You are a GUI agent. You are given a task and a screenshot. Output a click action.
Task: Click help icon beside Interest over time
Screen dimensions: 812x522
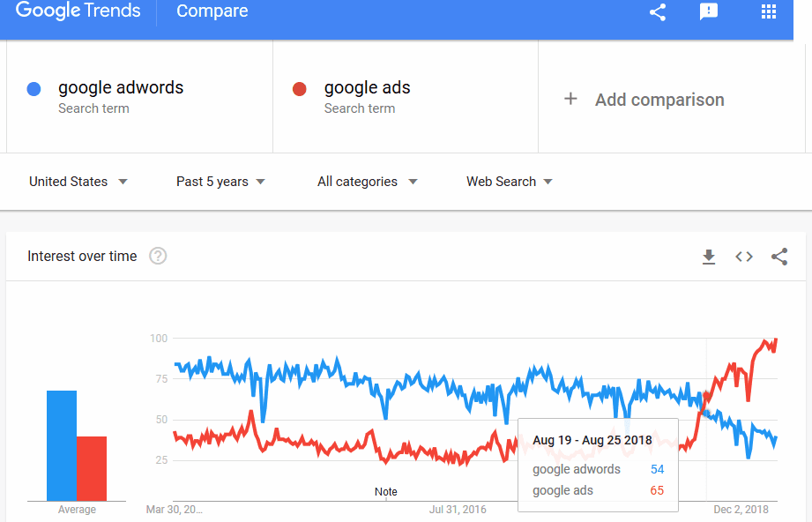(x=158, y=257)
